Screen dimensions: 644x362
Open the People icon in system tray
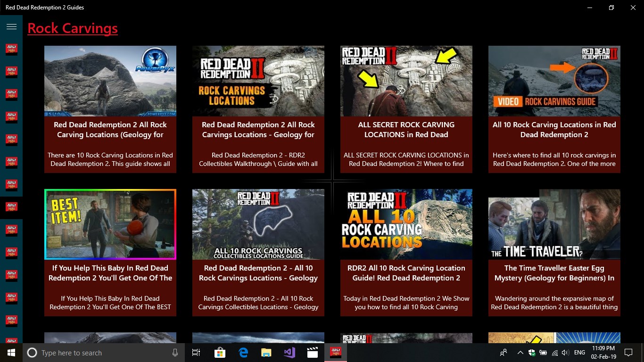(504, 353)
